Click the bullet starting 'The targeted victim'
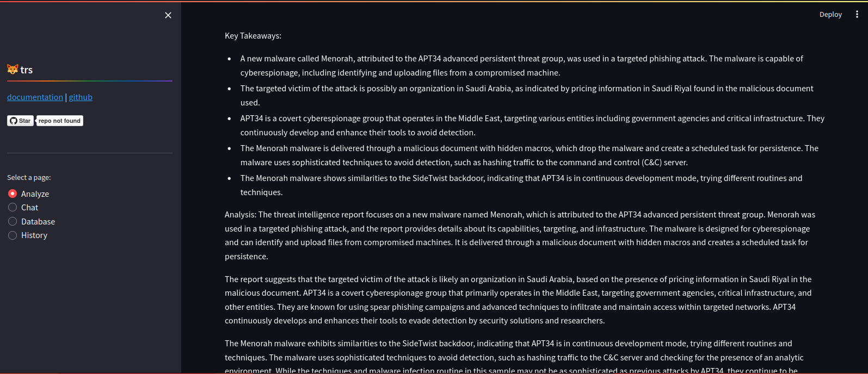 click(x=527, y=95)
